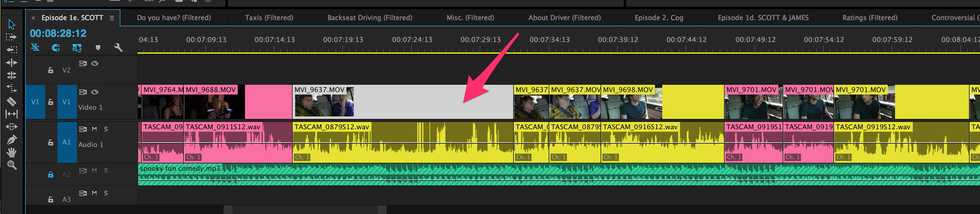Select the Selection tool arrow
The image size is (980, 214).
point(12,25)
